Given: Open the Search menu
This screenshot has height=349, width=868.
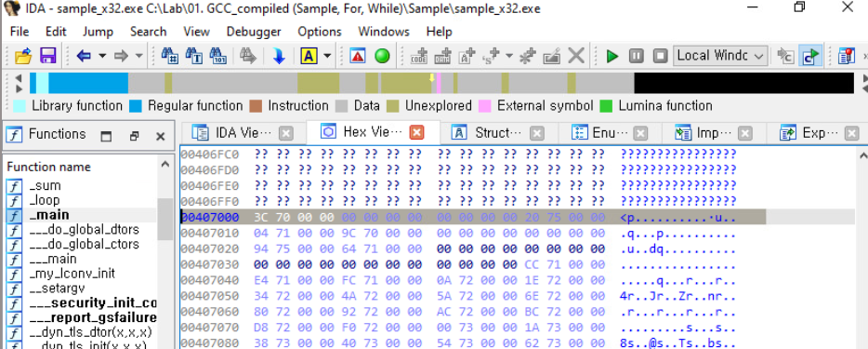Looking at the screenshot, I should pos(149,32).
